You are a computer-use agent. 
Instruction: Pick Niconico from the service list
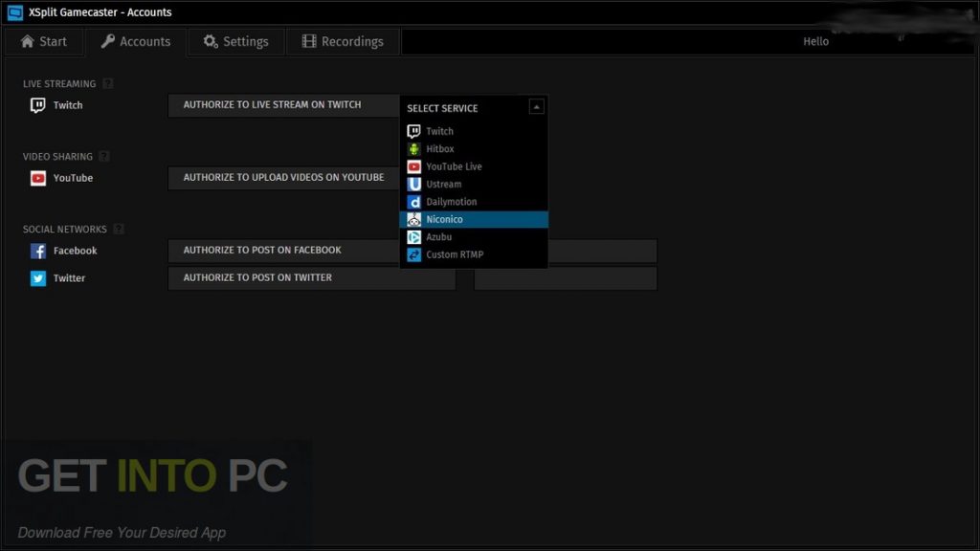[x=474, y=219]
